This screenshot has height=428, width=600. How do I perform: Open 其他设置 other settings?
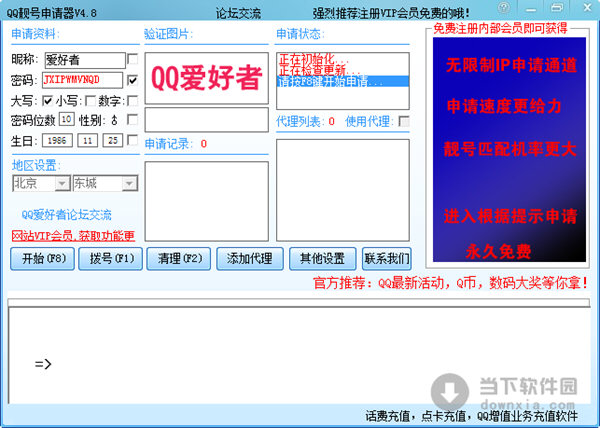(323, 259)
